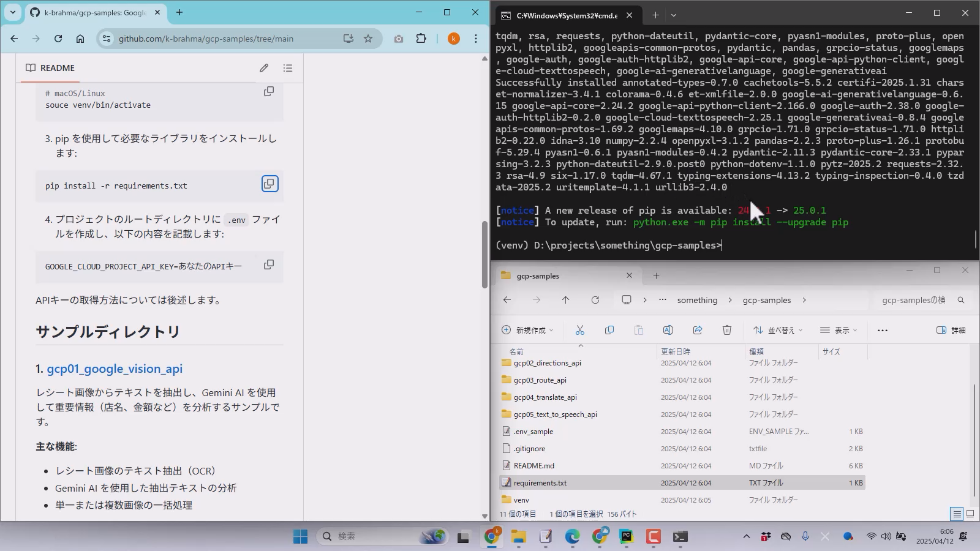Click the cut scissors icon in Explorer
980x551 pixels.
580,330
